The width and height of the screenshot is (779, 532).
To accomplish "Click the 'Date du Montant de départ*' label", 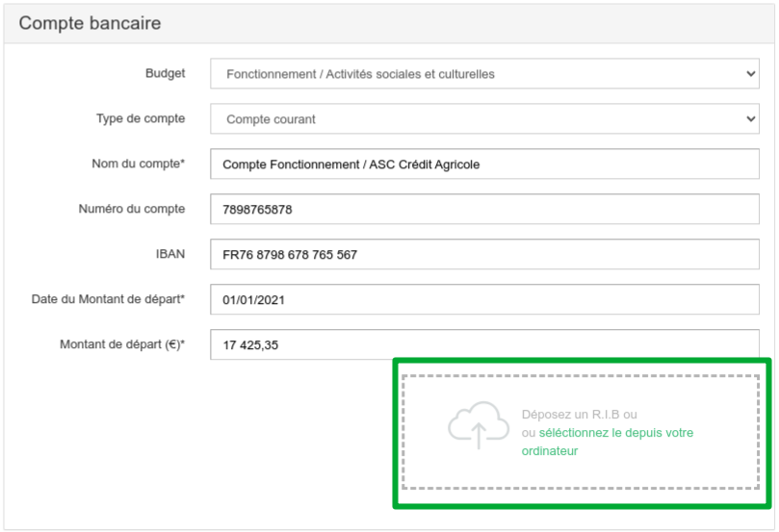I will pos(108,299).
